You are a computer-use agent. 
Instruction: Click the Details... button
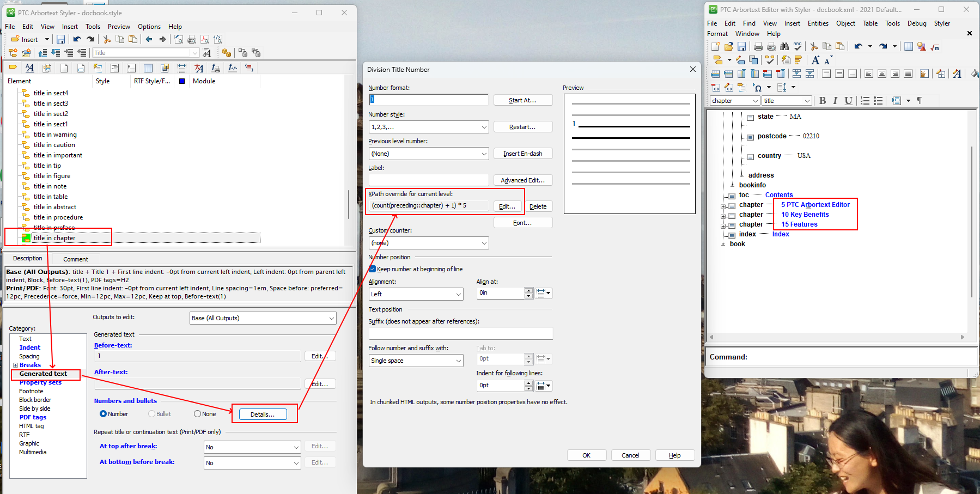pos(263,414)
